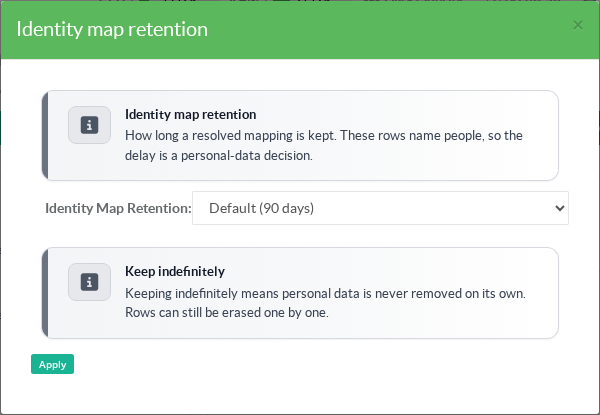Click the 'Identity Map Retention:' field label
The width and height of the screenshot is (600, 415).
pos(118,208)
